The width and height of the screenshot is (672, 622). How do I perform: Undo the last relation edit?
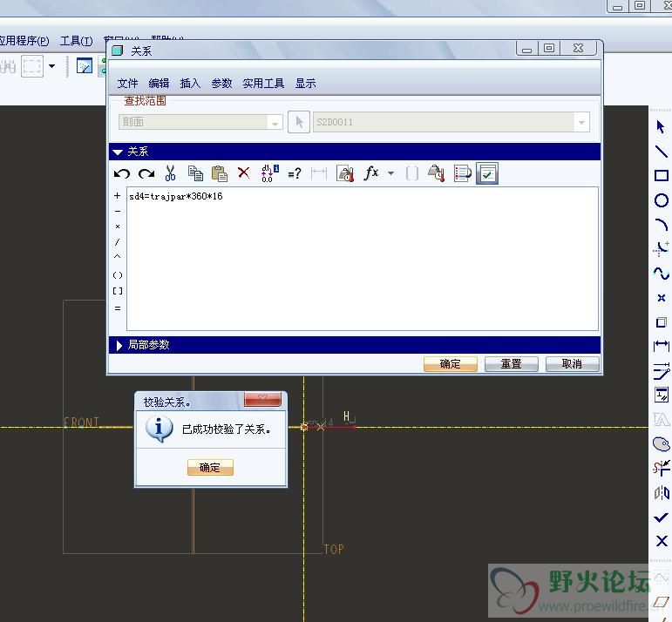click(122, 173)
